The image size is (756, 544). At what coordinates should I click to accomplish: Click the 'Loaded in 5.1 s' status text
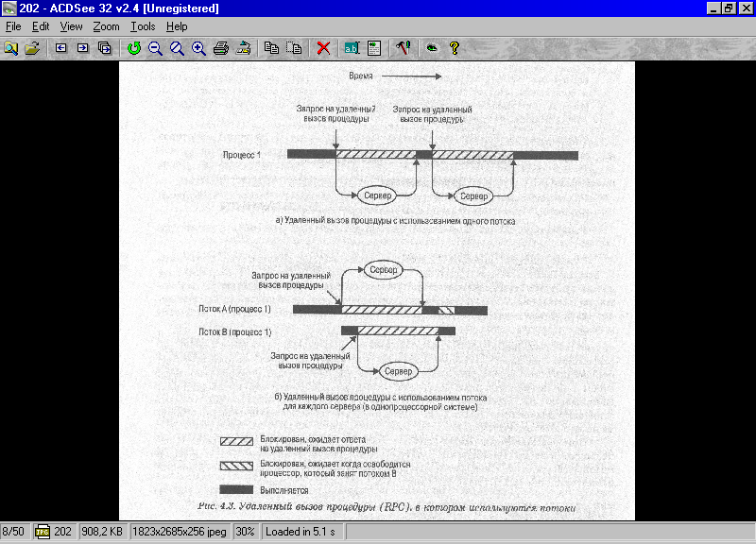301,532
